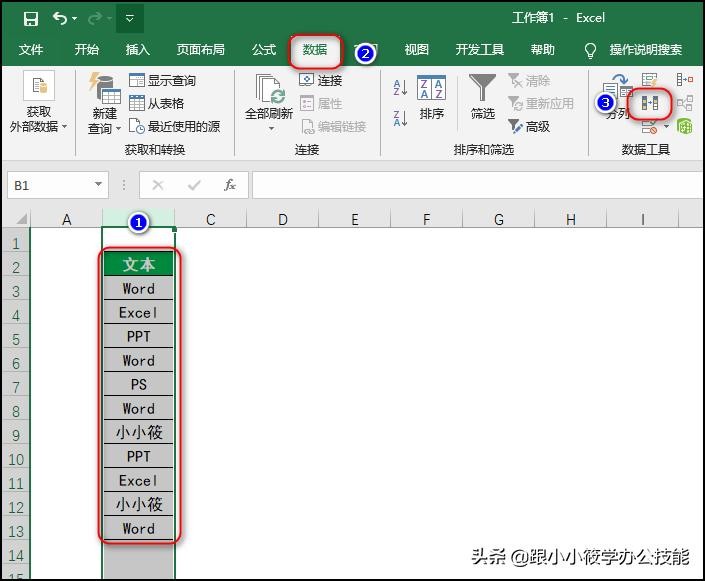Select column B header
Image resolution: width=705 pixels, height=581 pixels.
tap(138, 220)
